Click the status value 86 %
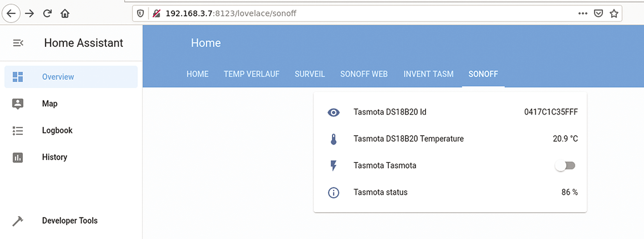Image resolution: width=644 pixels, height=239 pixels. point(570,193)
